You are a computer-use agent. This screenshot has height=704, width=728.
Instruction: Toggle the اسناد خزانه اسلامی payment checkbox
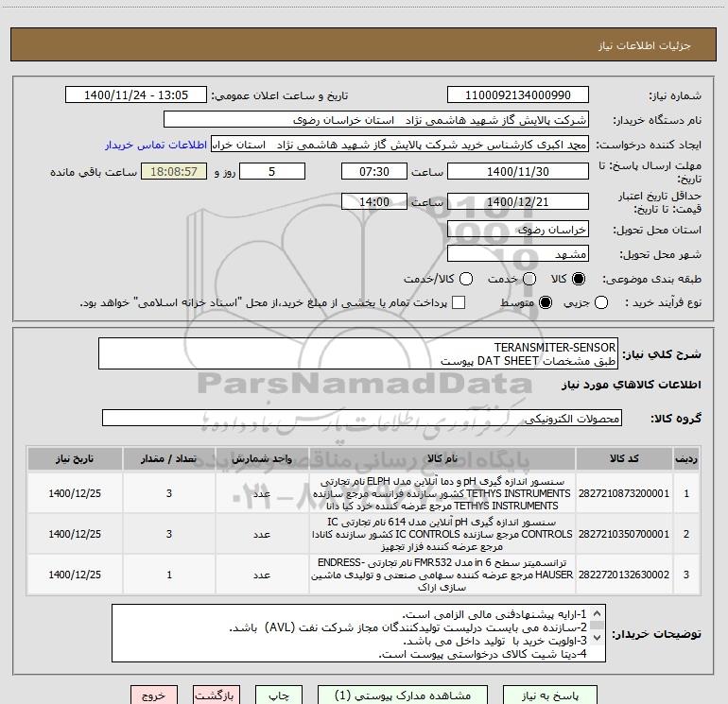[459, 302]
